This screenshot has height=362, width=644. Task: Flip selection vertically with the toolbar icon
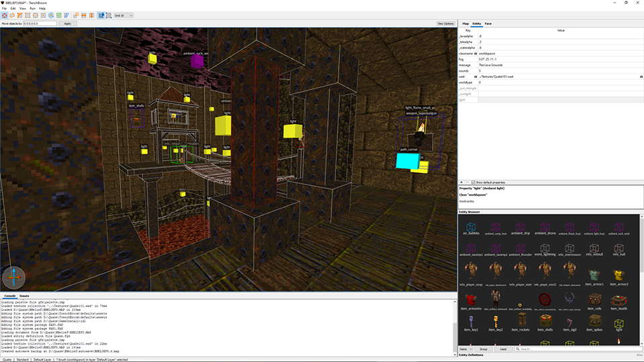(x=92, y=15)
